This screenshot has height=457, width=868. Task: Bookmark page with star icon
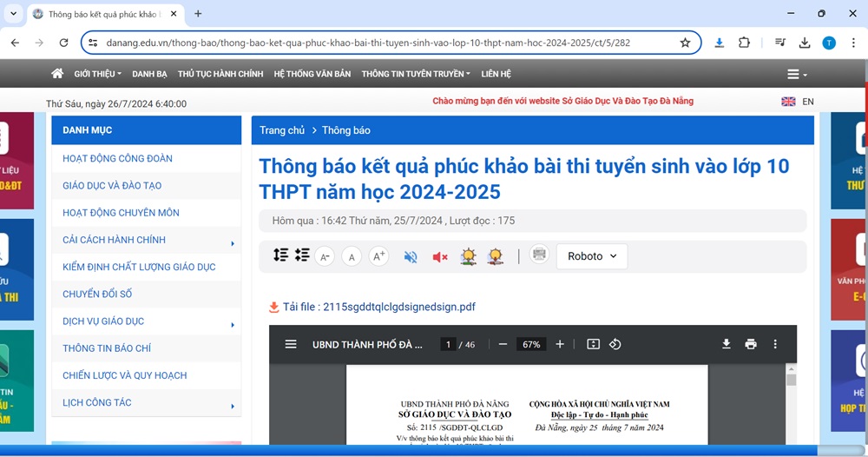coord(685,43)
